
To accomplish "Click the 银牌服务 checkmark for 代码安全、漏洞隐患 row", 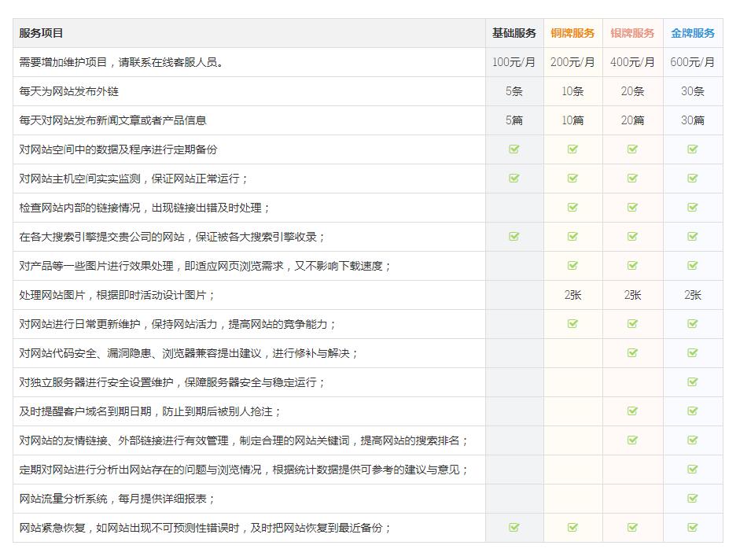I will (x=632, y=352).
